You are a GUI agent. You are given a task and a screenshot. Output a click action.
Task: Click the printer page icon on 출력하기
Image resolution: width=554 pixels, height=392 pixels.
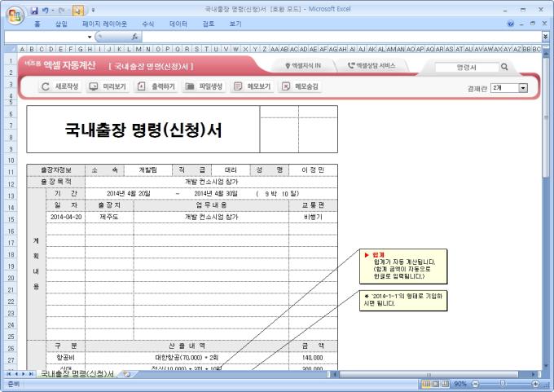[x=141, y=86]
